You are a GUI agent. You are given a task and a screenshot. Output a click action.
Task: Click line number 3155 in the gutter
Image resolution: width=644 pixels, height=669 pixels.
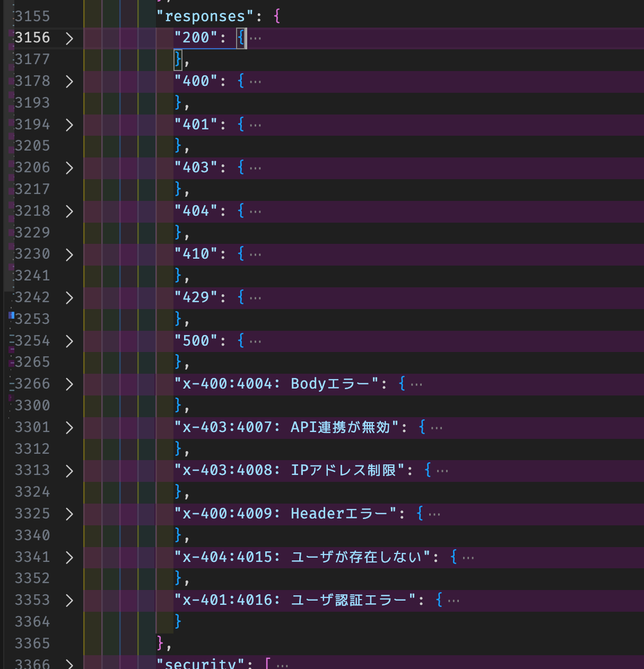[x=32, y=16]
